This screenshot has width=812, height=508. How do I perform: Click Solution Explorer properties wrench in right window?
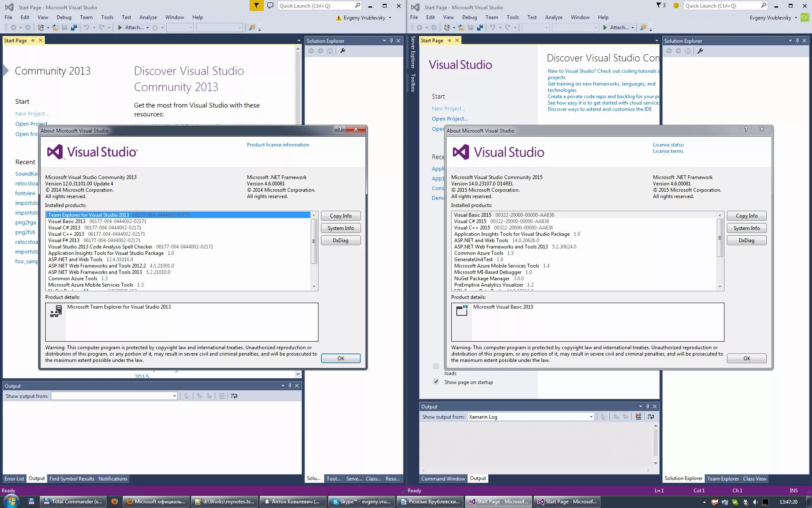700,51
